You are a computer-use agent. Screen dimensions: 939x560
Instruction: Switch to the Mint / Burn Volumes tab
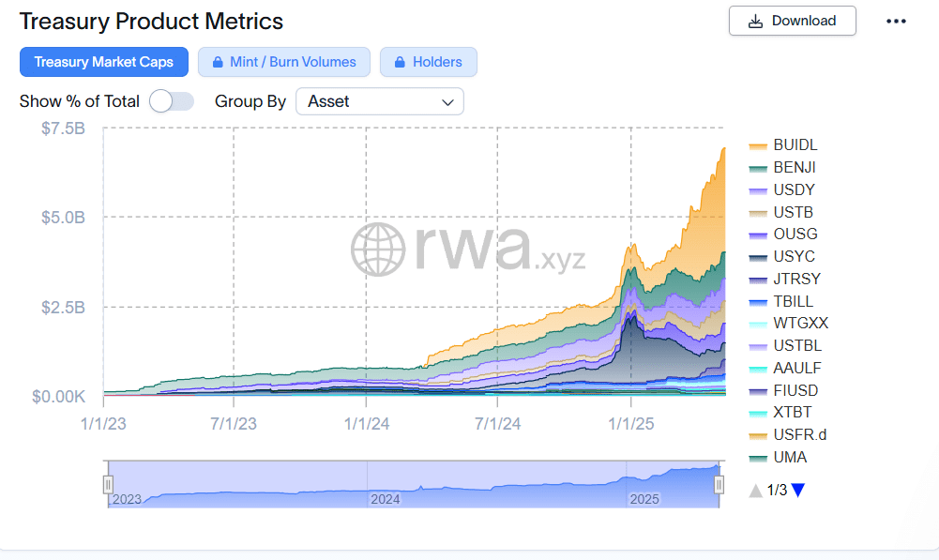tap(284, 62)
